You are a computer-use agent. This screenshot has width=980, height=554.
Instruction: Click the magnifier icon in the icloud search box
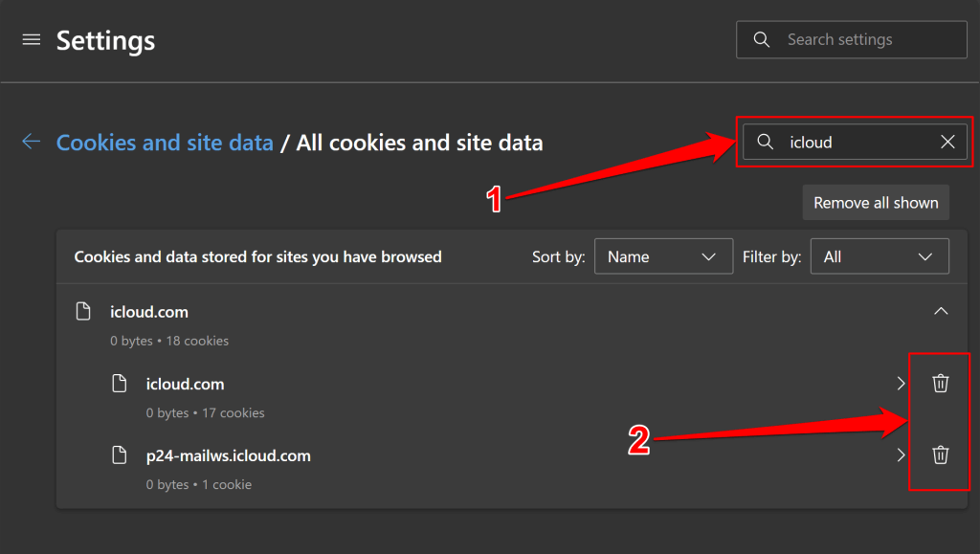pos(765,142)
